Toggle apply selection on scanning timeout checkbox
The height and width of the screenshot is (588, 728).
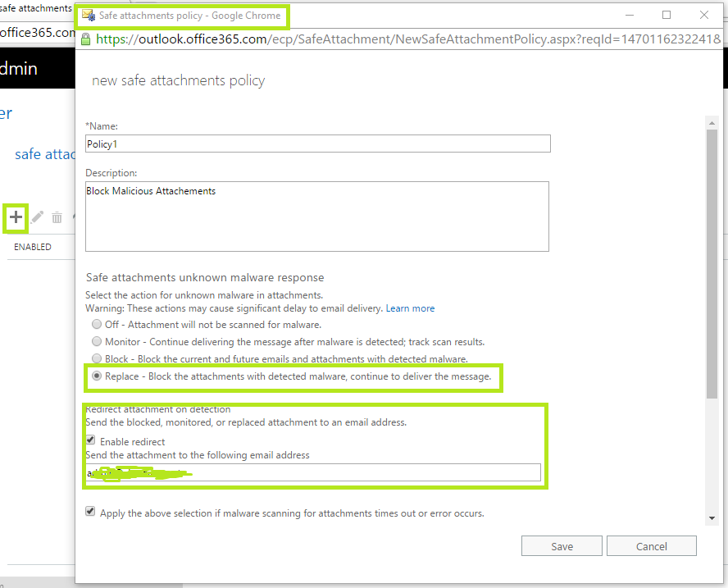coord(90,512)
